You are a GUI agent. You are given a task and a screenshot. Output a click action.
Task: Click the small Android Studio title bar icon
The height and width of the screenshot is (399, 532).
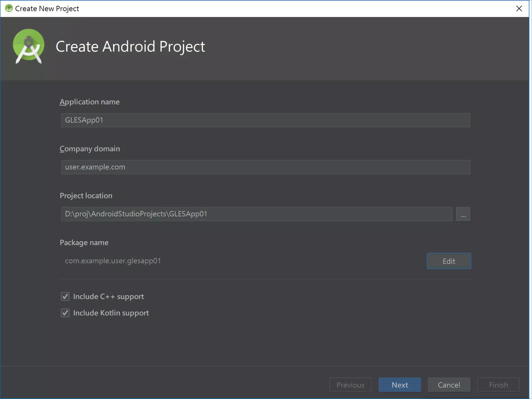click(9, 8)
